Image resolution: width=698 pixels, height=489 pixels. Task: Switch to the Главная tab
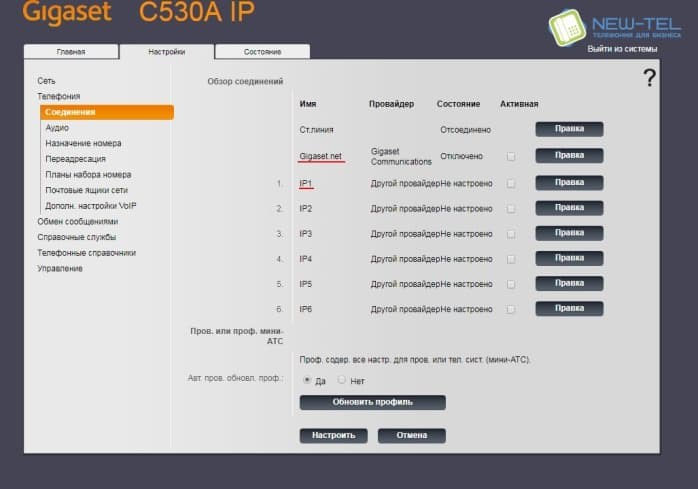click(x=71, y=52)
